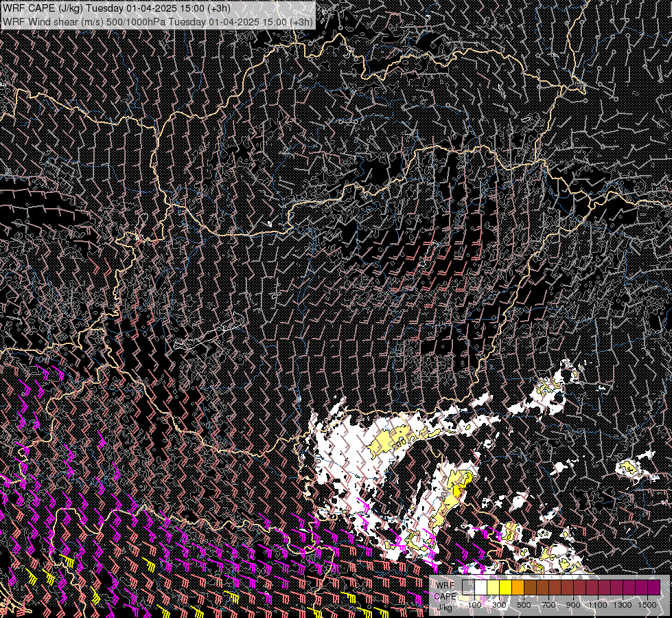The image size is (672, 618).
Task: Pick the bright yellow CAPE legend swatch
Action: [506, 587]
